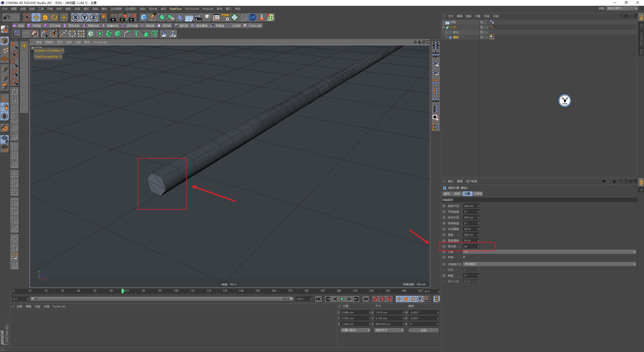Select the Spline Pen icon
The image size is (644, 352).
tap(153, 17)
